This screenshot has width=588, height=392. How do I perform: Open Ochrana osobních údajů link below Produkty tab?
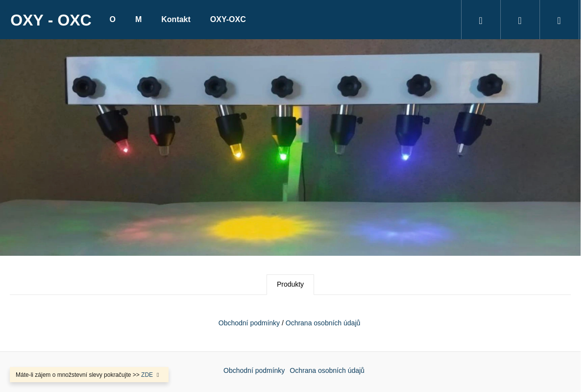322,323
